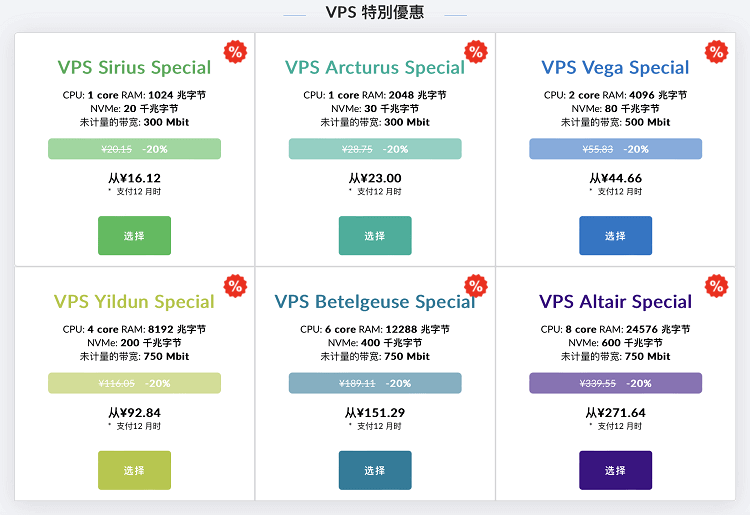This screenshot has height=515, width=750.
Task: Select the VPS Sirius Special plan button
Action: (x=134, y=235)
